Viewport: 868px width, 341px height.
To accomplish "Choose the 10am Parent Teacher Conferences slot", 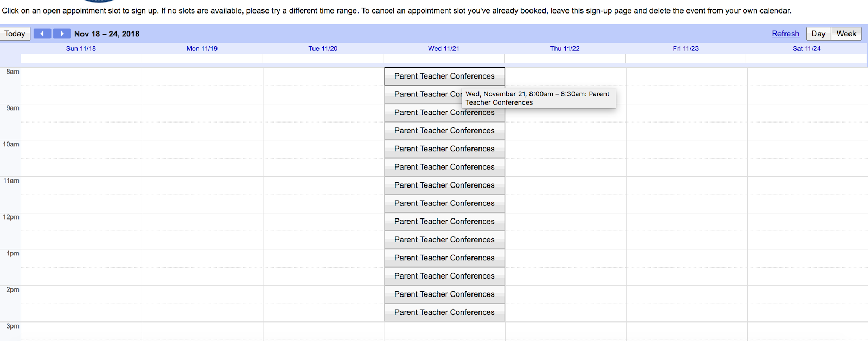I will pyautogui.click(x=444, y=149).
